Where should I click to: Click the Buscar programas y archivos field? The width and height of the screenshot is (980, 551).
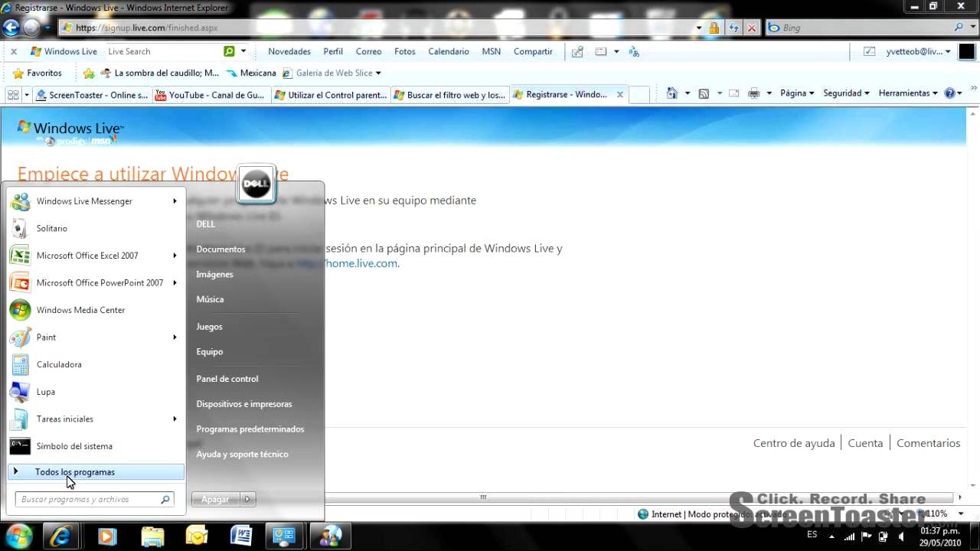click(x=95, y=500)
